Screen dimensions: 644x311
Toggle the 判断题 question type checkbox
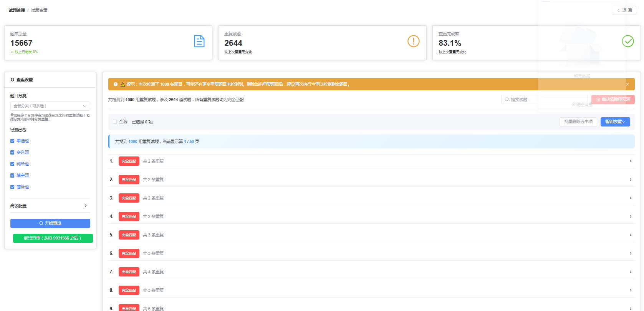pyautogui.click(x=12, y=164)
